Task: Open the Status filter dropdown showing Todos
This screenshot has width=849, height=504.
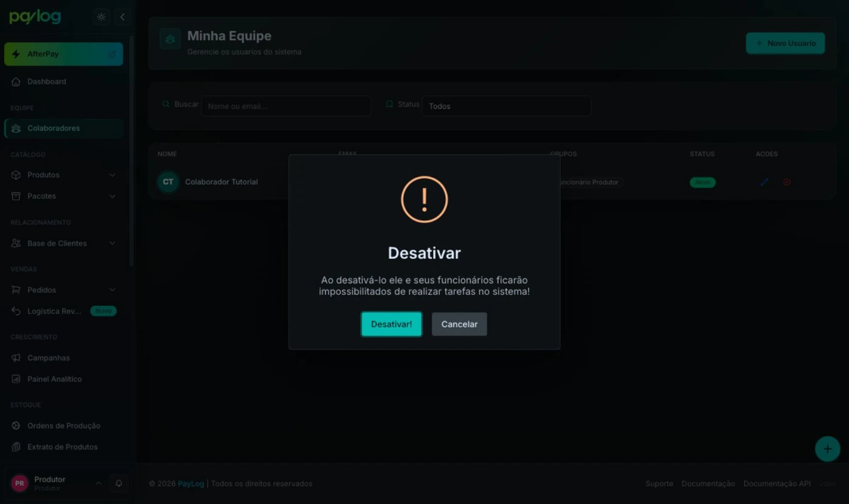Action: [x=506, y=106]
